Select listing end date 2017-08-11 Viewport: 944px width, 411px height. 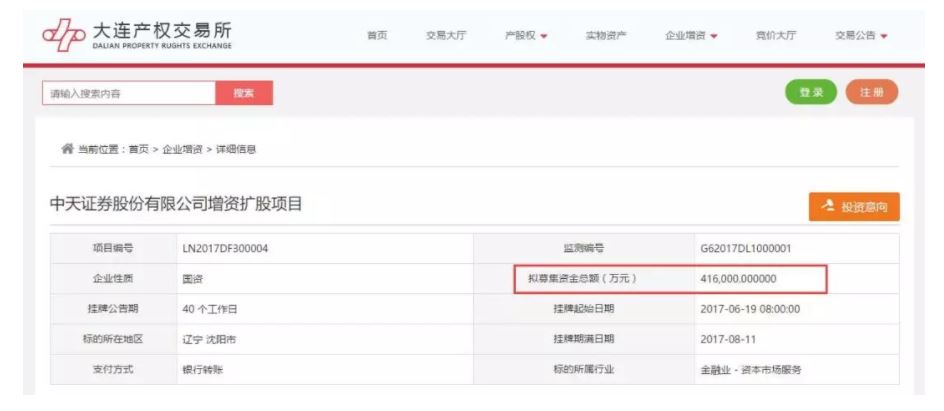coord(728,339)
